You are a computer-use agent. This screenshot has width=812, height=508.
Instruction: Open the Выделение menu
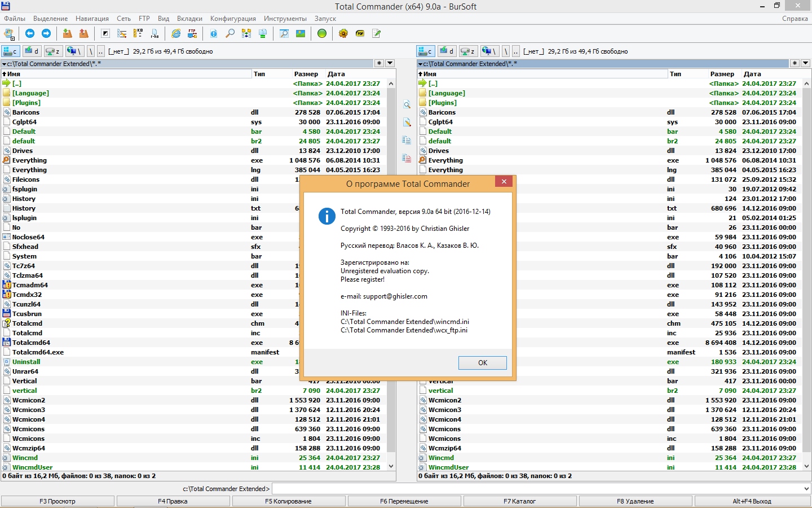pyautogui.click(x=50, y=19)
